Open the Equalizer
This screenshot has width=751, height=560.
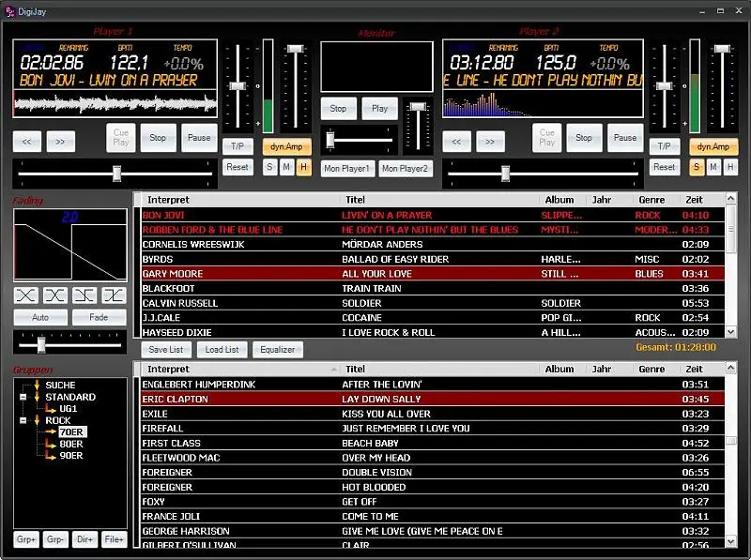click(x=278, y=350)
